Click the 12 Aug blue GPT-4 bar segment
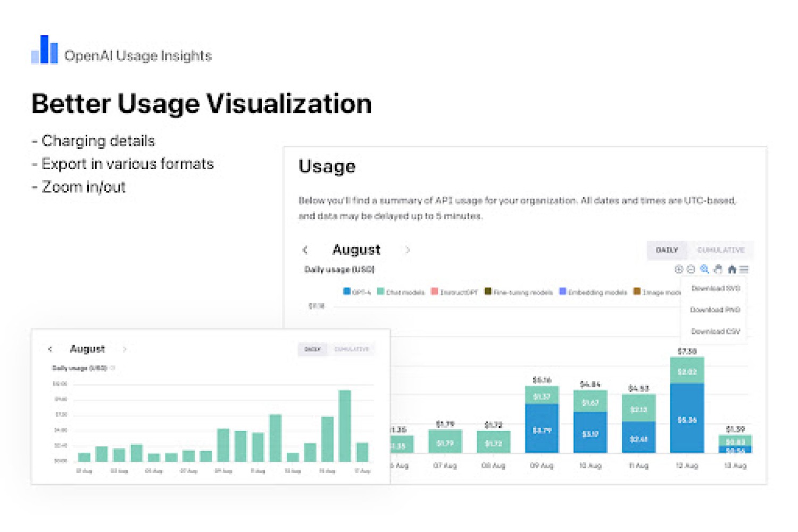Viewport: 798px width, 532px height. click(687, 418)
